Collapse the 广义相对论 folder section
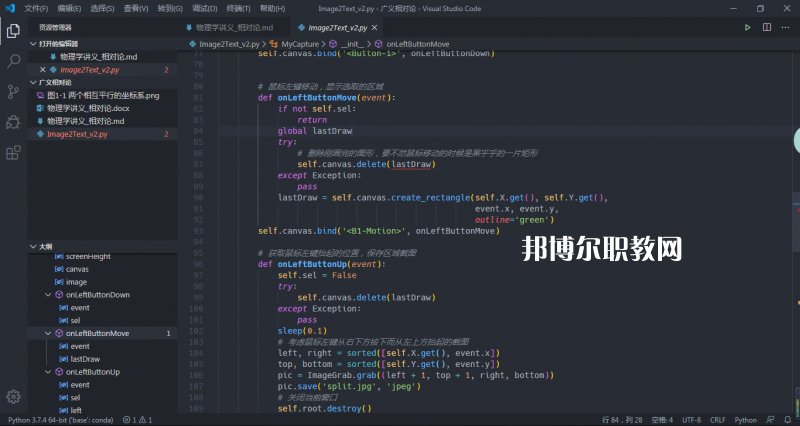This screenshot has width=800, height=426. coord(33,83)
